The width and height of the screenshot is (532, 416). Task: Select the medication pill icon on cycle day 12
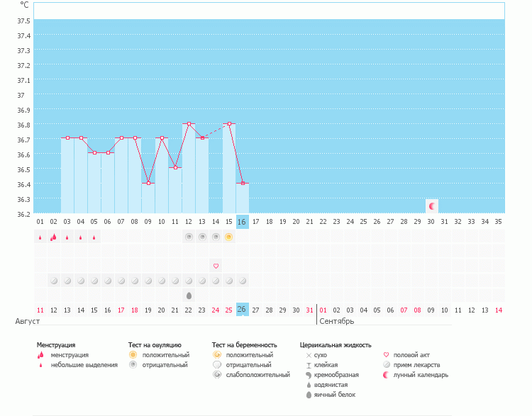[189, 281]
